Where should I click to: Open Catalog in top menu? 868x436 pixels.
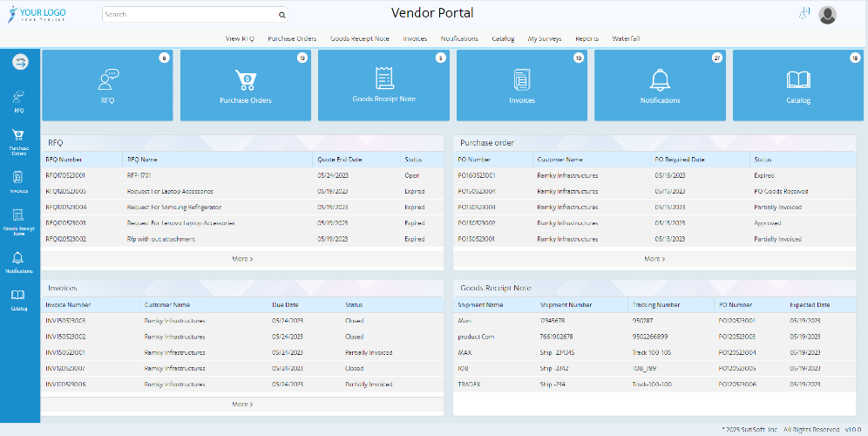click(503, 38)
